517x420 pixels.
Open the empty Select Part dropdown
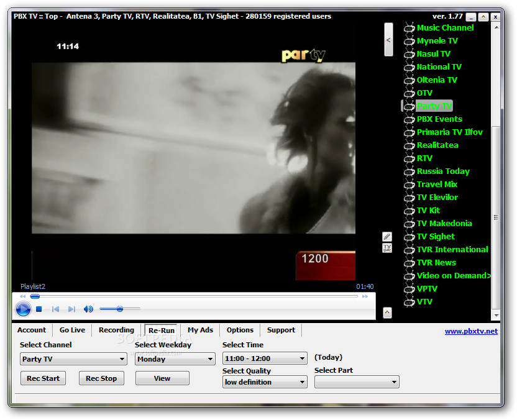click(357, 382)
